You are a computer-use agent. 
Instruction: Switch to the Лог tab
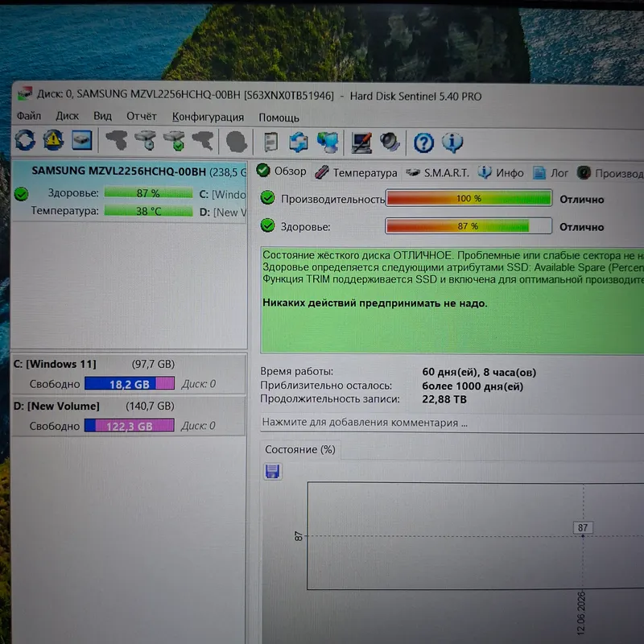(551, 173)
